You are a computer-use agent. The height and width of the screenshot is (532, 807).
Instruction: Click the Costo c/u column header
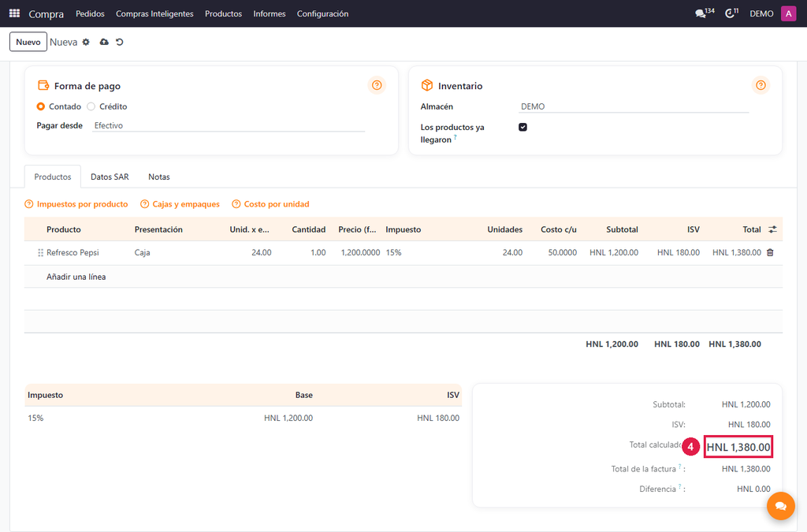click(x=559, y=229)
